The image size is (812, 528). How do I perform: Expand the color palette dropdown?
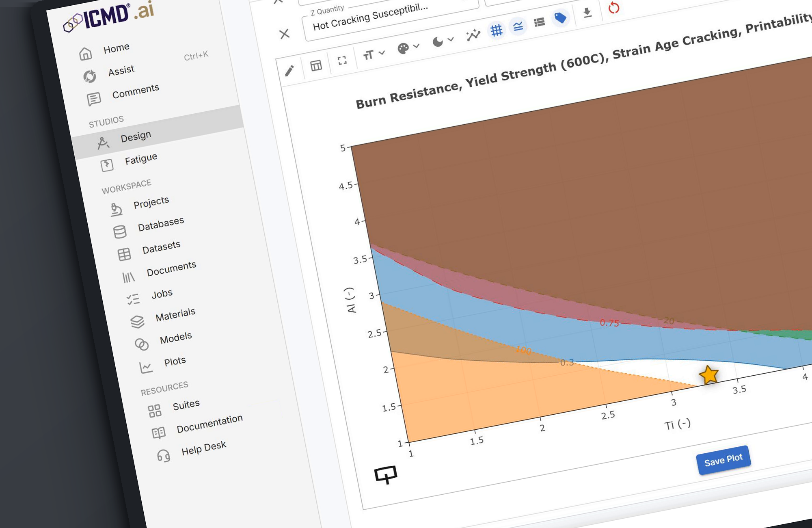(x=408, y=48)
